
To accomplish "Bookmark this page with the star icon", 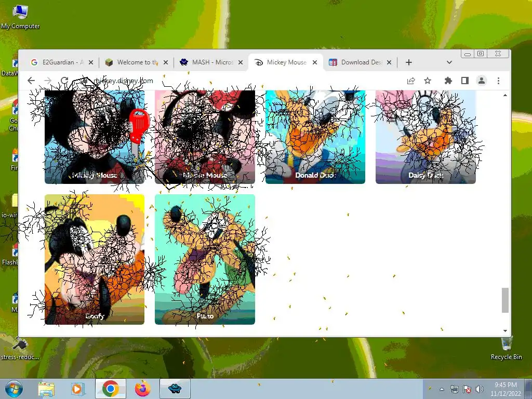I will click(x=428, y=81).
